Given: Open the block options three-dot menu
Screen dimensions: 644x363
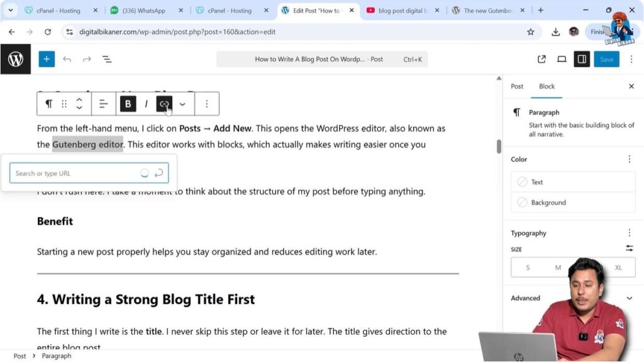Looking at the screenshot, I should tap(207, 103).
